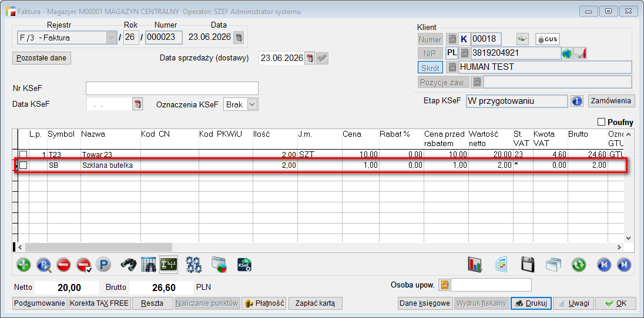
Task: Click into the Nr KSeF input field
Action: [172, 88]
